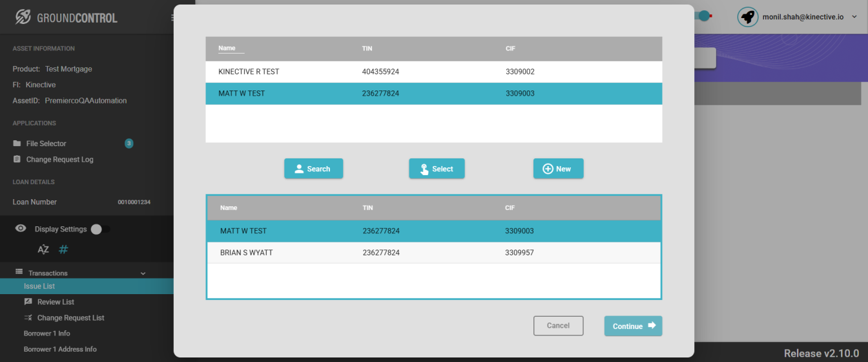Click the CIF header in lower table
868x362 pixels.
tap(510, 208)
